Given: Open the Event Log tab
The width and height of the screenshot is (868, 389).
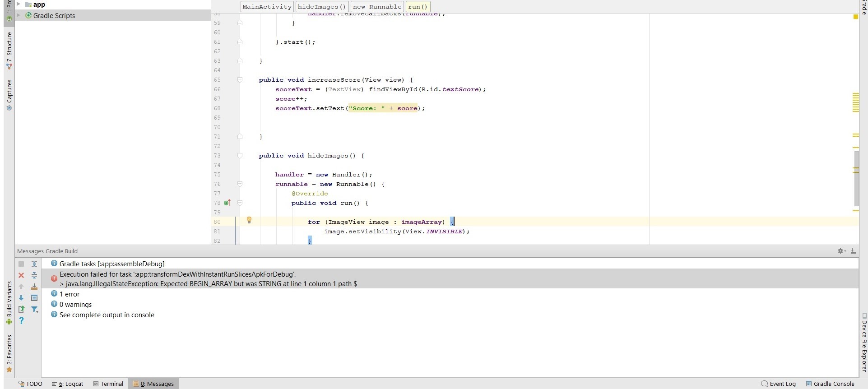Looking at the screenshot, I should (x=778, y=384).
